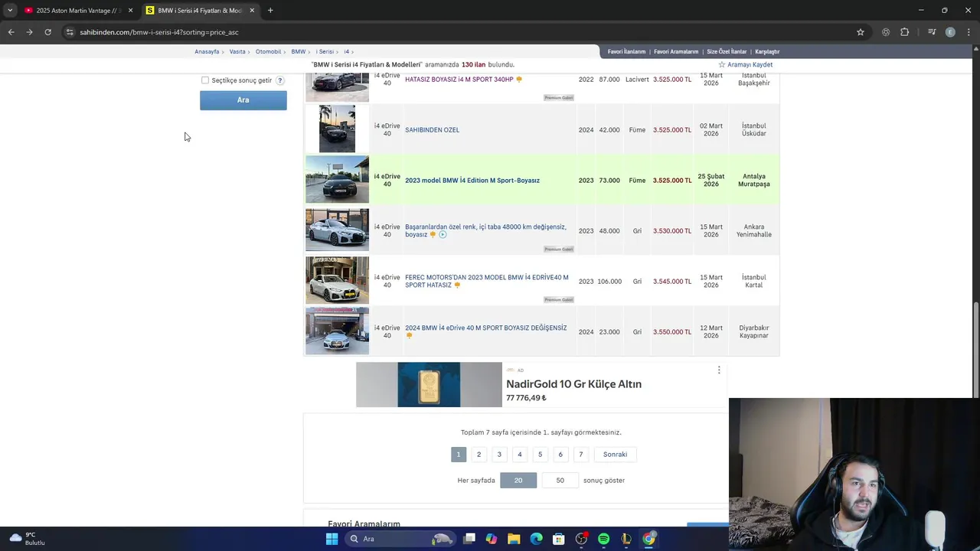Reload the page
The width and height of the screenshot is (980, 551).
tap(47, 32)
